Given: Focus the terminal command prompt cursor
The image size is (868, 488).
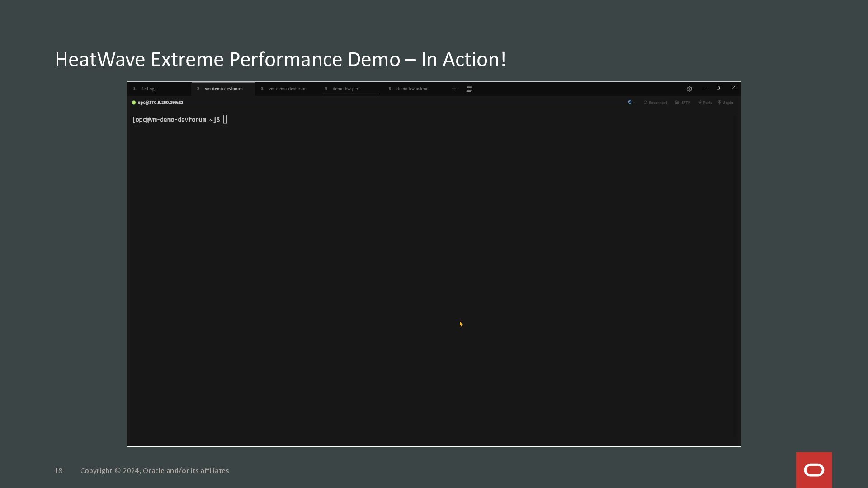Looking at the screenshot, I should pyautogui.click(x=225, y=120).
